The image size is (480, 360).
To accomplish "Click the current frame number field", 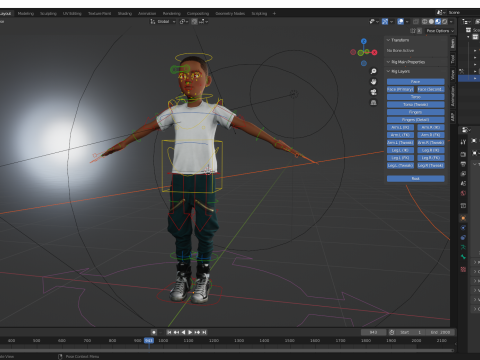I will [373, 332].
